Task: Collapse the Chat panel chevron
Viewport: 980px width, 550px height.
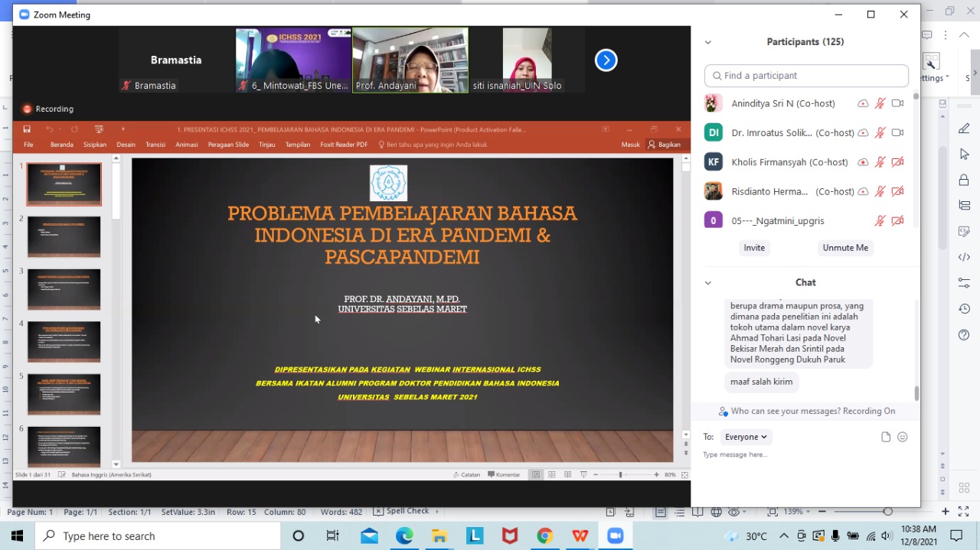Action: (x=708, y=283)
